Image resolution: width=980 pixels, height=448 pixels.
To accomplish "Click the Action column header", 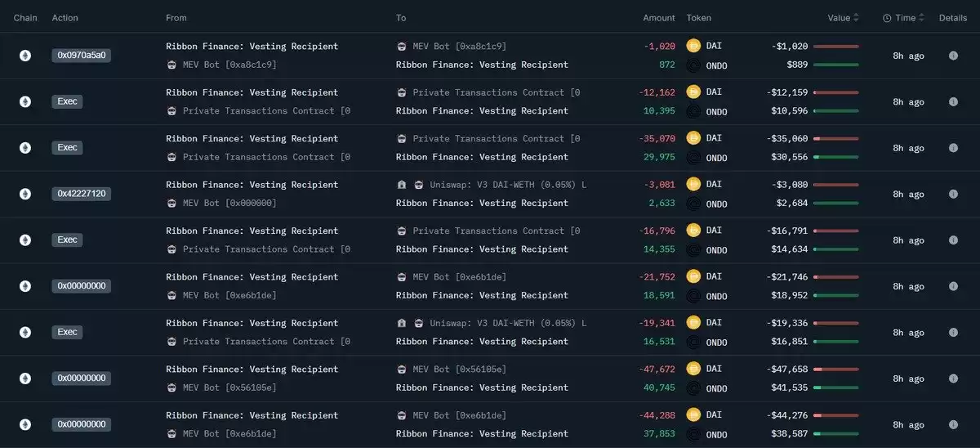I will click(65, 18).
